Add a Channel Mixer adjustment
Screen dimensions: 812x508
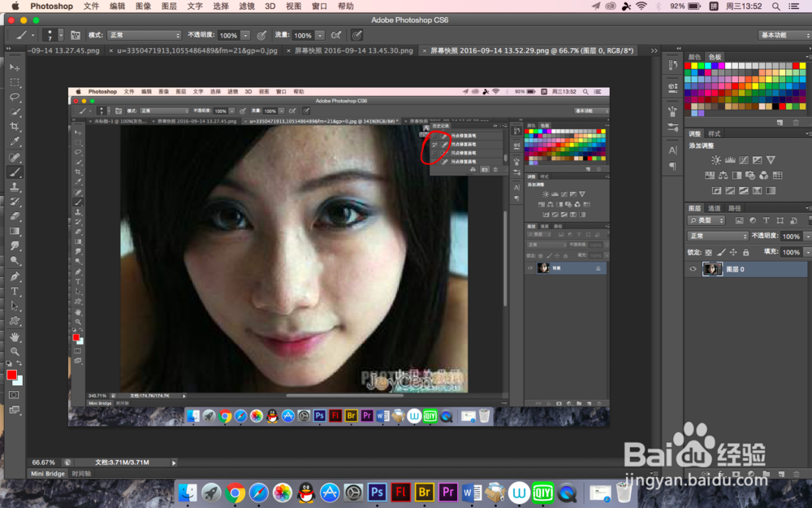pyautogui.click(x=763, y=176)
